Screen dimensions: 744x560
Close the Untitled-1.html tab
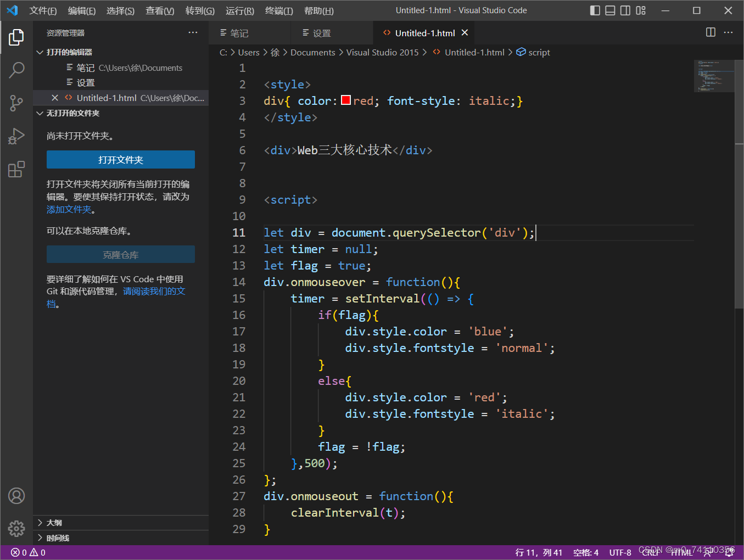point(465,33)
